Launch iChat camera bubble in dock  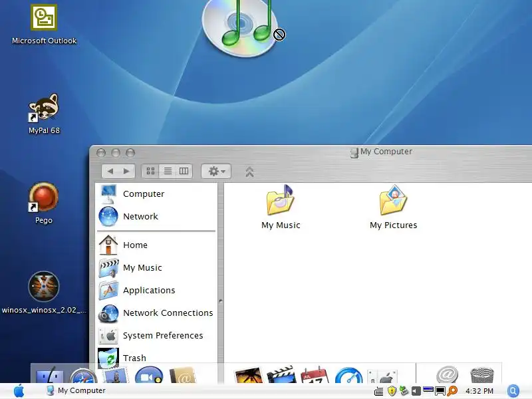coord(149,375)
